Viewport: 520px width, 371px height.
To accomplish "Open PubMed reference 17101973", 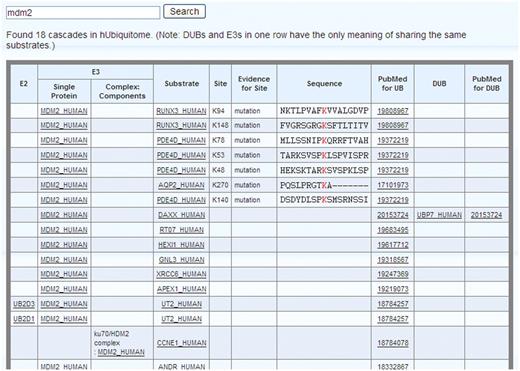I will coord(393,185).
